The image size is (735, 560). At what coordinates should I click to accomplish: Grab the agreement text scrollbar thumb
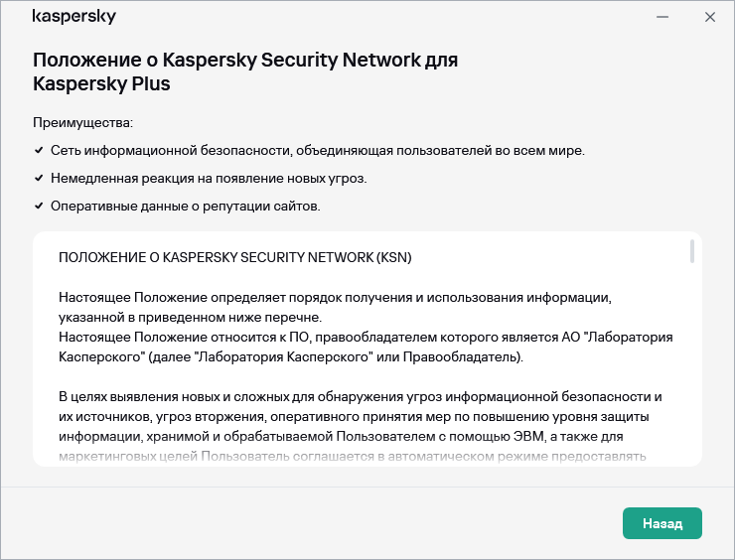pos(691,251)
